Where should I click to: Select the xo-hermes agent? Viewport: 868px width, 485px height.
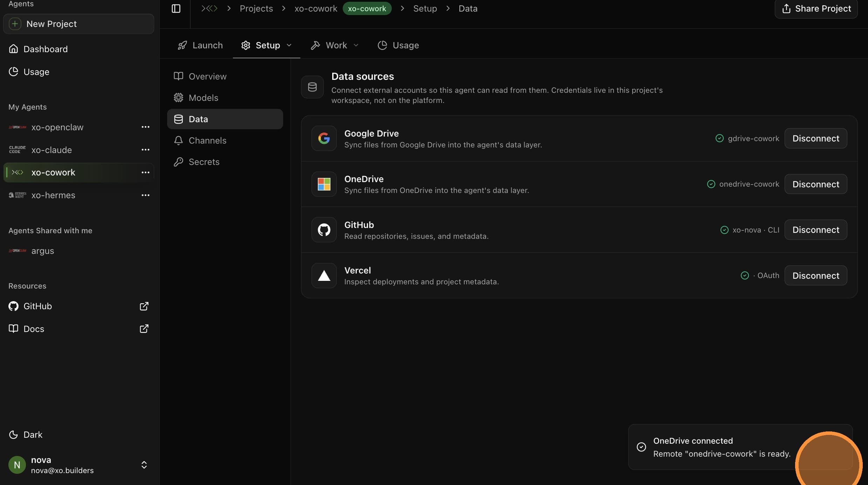tap(53, 195)
